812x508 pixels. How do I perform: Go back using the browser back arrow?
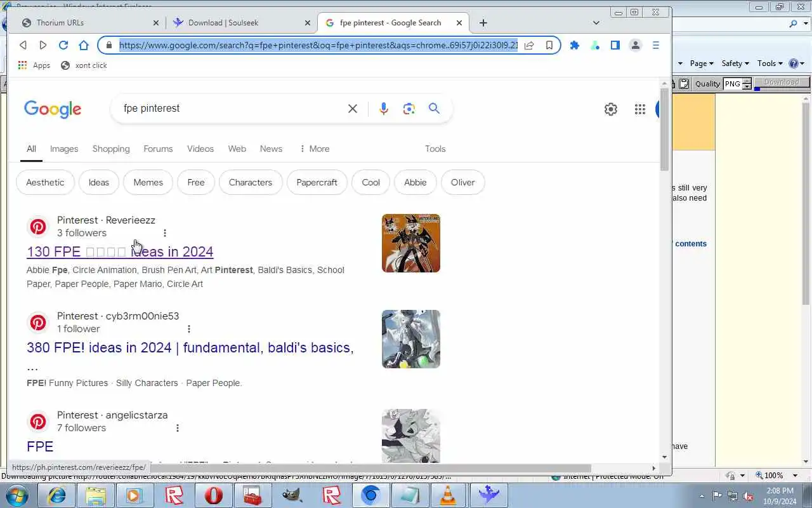[x=23, y=45]
